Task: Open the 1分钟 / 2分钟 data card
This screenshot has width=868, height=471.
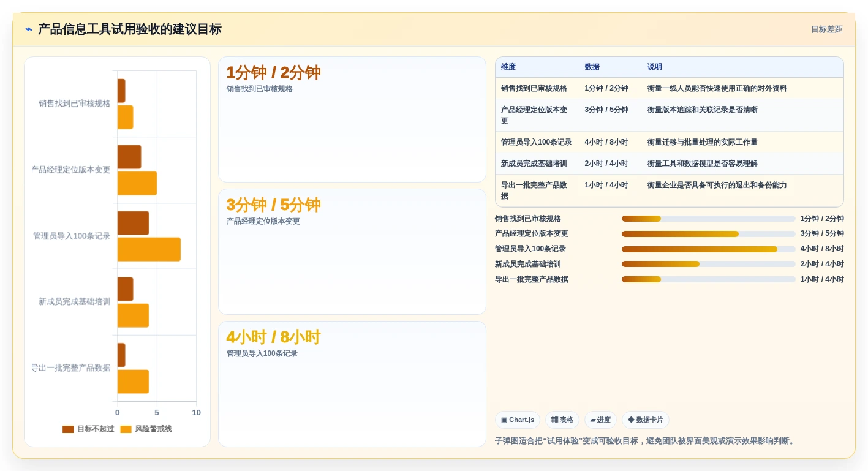Action: pos(352,119)
